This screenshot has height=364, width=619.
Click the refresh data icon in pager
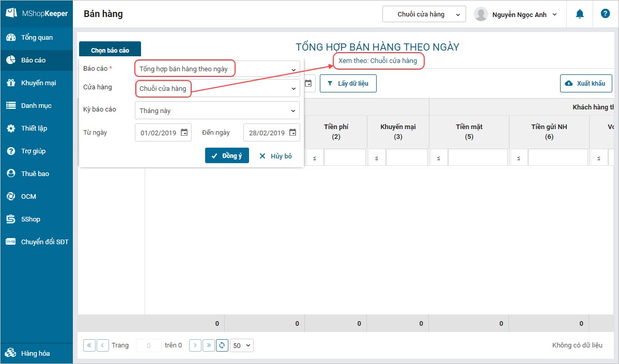[222, 345]
